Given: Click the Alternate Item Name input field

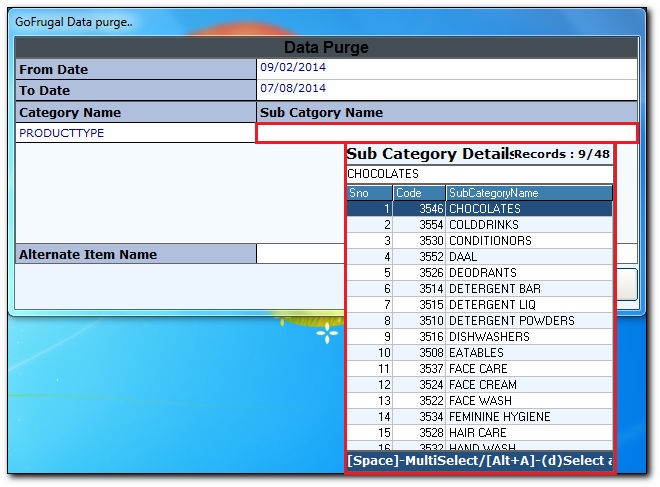Looking at the screenshot, I should [300, 254].
